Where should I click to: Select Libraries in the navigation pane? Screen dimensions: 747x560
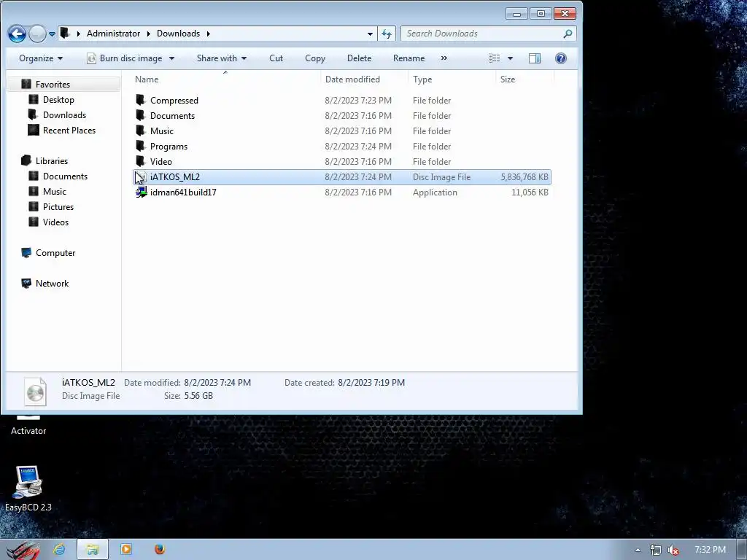(x=52, y=161)
